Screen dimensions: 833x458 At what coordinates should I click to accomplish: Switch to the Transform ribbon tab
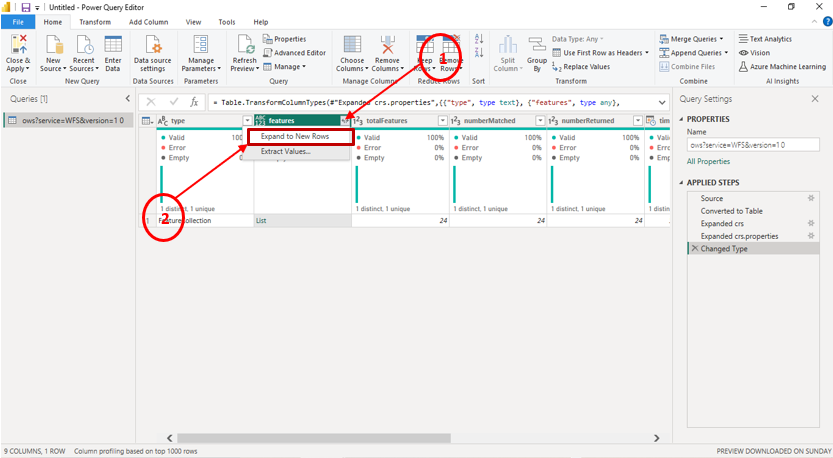coord(95,21)
